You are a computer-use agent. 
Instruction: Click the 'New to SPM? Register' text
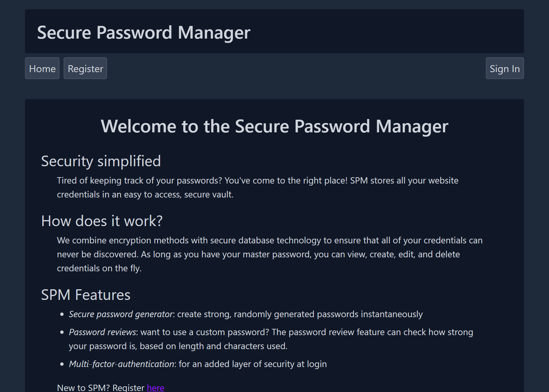(x=101, y=388)
